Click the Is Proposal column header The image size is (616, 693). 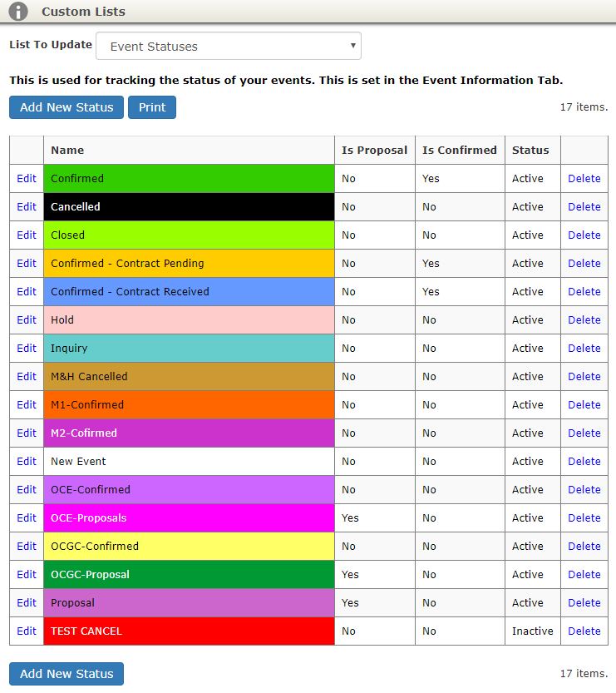374,151
